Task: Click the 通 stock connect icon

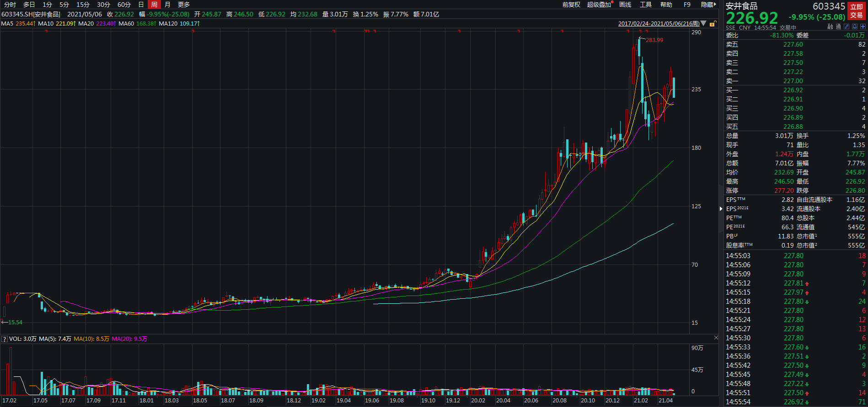Action: click(x=838, y=27)
